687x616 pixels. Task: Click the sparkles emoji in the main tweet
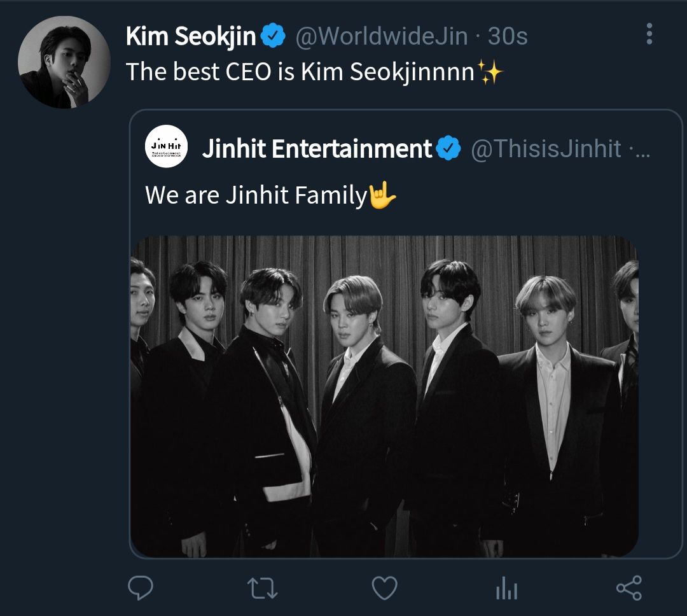click(490, 73)
